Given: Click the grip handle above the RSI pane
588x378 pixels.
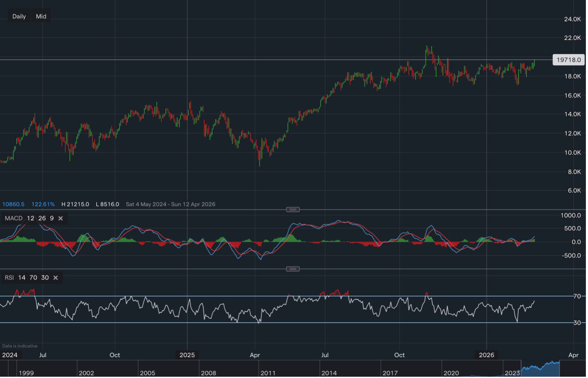Looking at the screenshot, I should point(293,269).
